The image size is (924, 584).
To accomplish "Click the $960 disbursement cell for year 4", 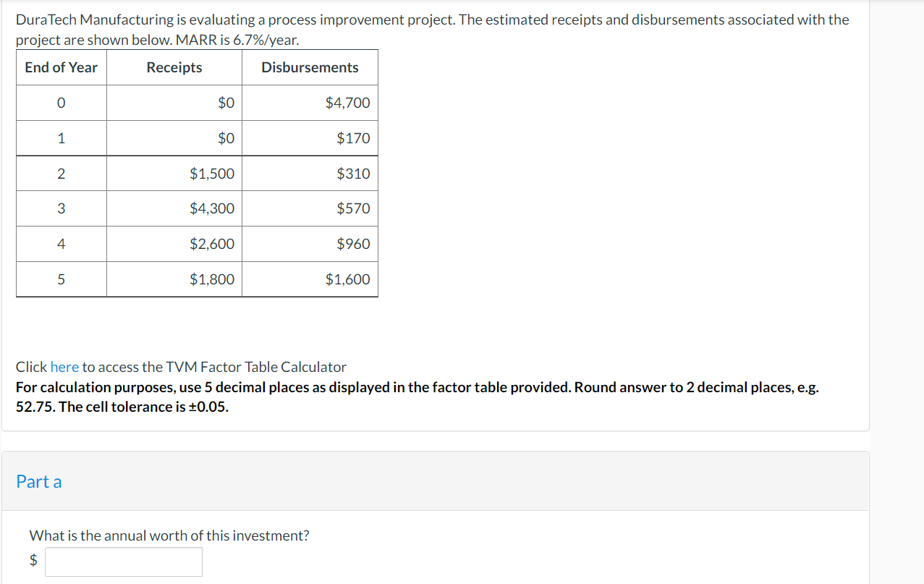I will pos(355,244).
